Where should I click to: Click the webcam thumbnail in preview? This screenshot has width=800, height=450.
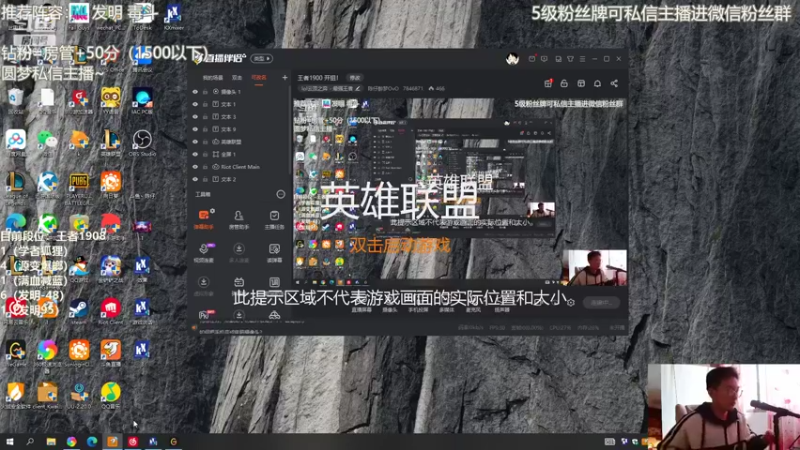595,267
